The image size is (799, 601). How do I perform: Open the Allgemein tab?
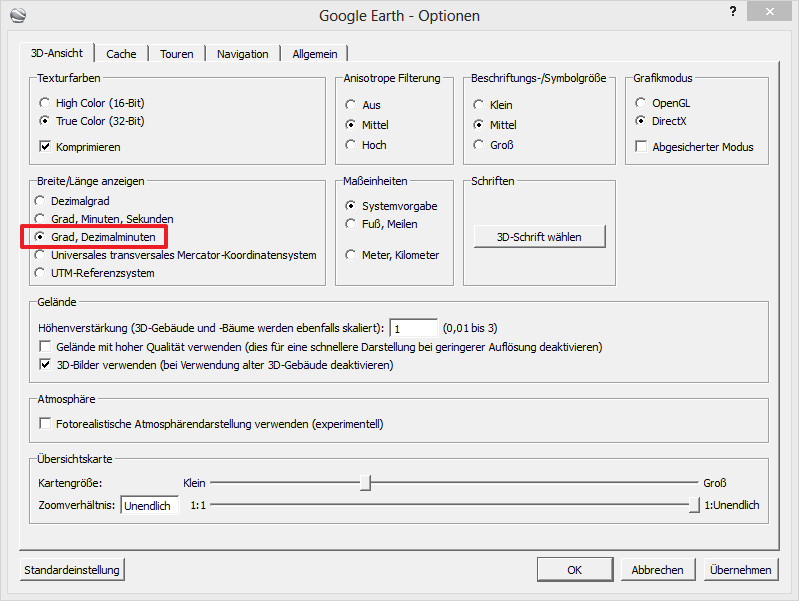coord(315,54)
